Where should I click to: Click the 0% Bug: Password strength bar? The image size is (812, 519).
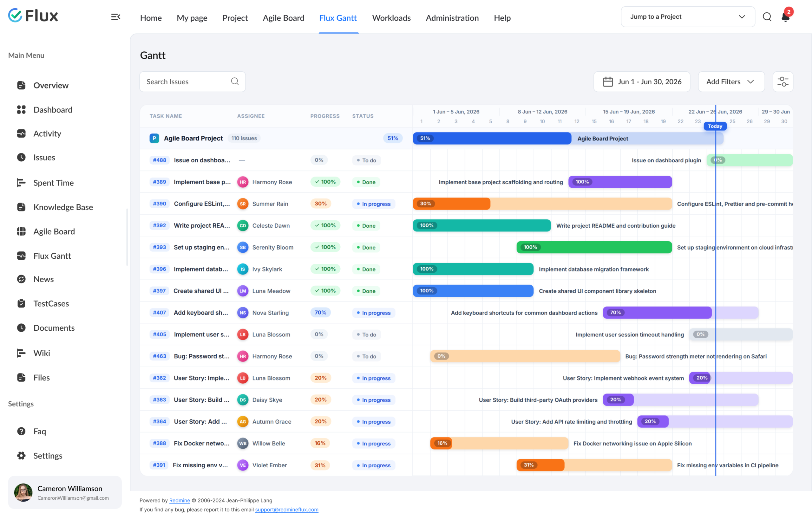[525, 356]
